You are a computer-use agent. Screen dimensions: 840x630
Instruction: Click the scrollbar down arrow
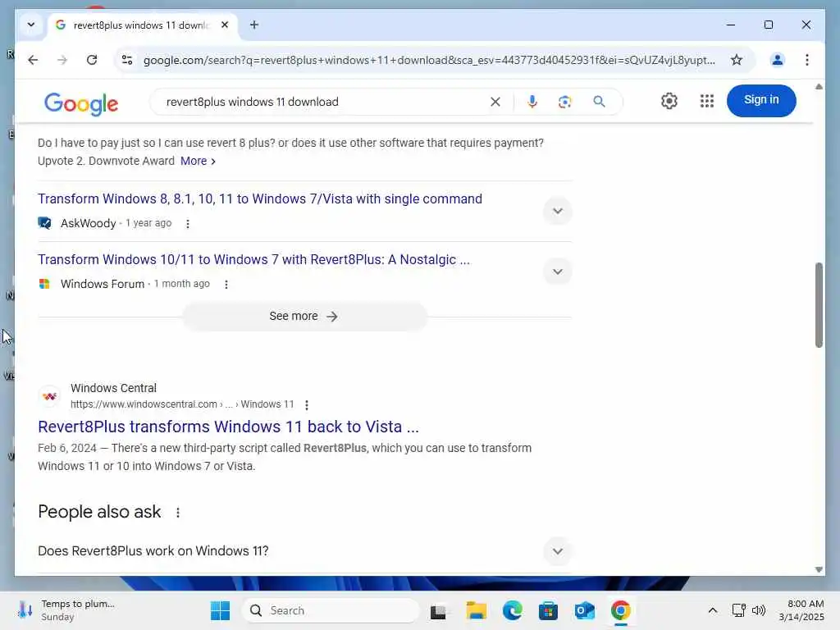click(819, 570)
